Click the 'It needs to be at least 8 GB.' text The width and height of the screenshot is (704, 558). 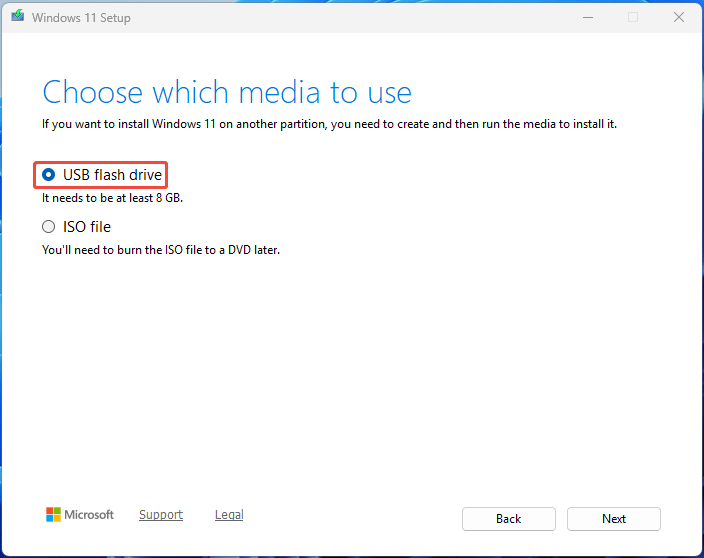112,198
